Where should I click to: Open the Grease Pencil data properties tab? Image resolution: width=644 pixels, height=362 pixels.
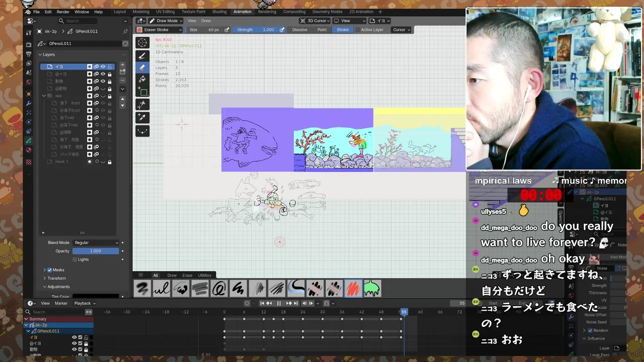click(29, 140)
